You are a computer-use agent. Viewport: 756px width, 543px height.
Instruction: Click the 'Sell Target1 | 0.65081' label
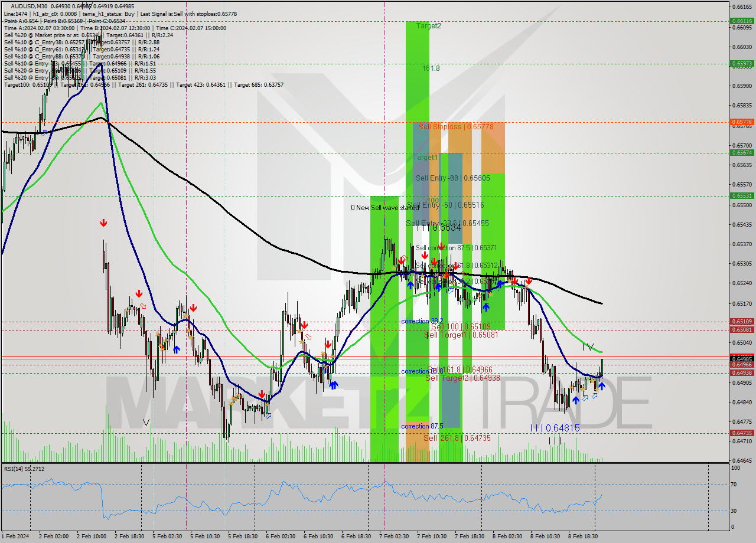462,335
